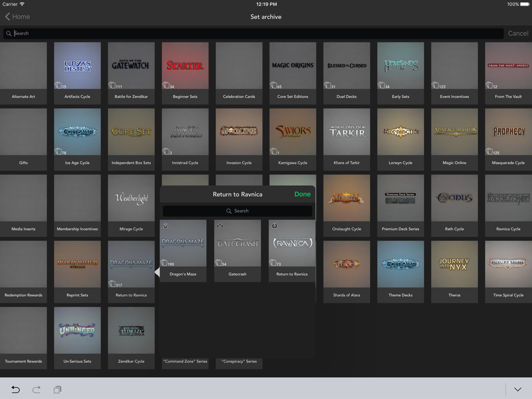
Task: Click the "Command Zone" Series label
Action: (185, 361)
